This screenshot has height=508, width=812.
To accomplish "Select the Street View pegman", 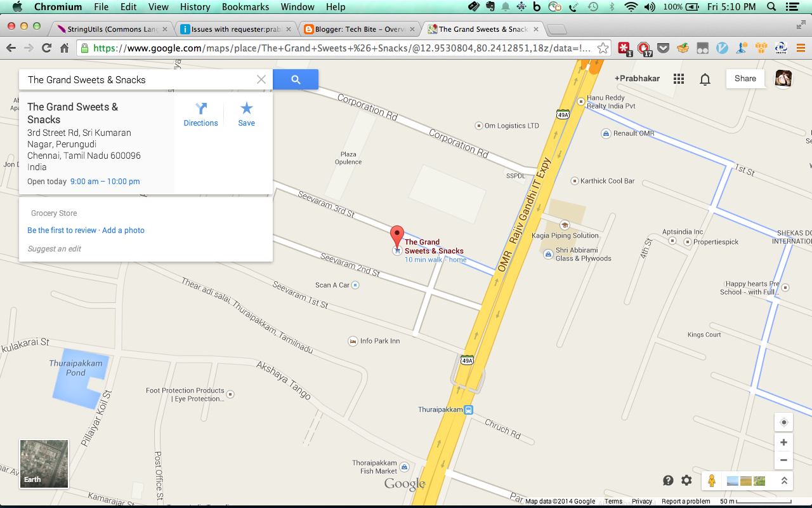I will pyautogui.click(x=712, y=481).
